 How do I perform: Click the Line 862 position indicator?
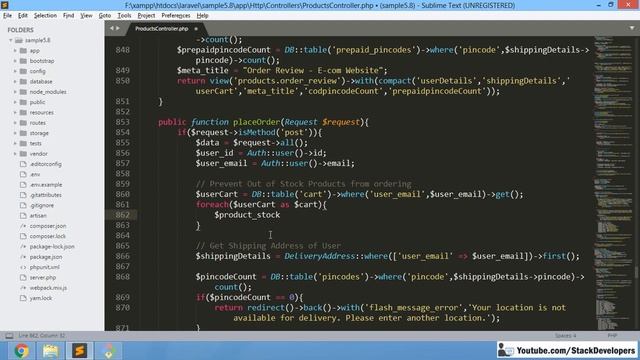pyautogui.click(x=42, y=336)
